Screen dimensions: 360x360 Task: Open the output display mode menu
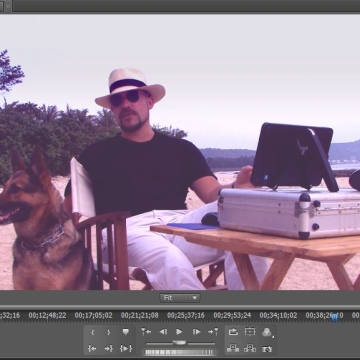pos(267,332)
